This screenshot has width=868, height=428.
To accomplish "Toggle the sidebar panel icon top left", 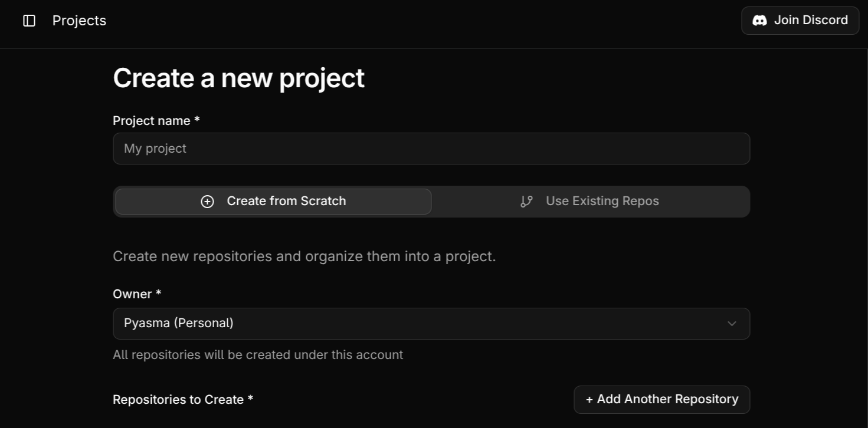I will [28, 20].
